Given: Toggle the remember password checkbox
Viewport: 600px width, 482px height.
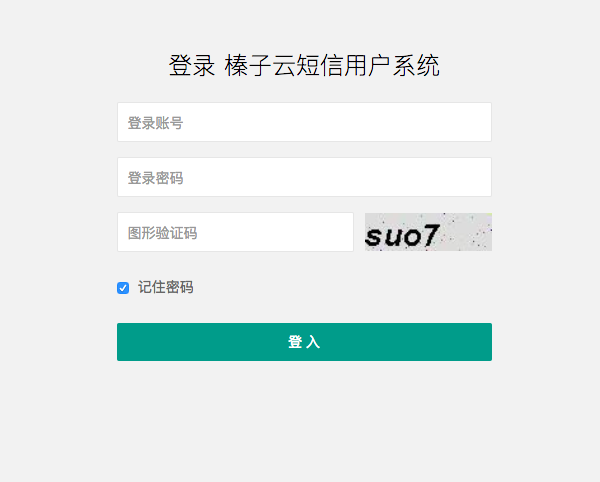Looking at the screenshot, I should pos(123,288).
